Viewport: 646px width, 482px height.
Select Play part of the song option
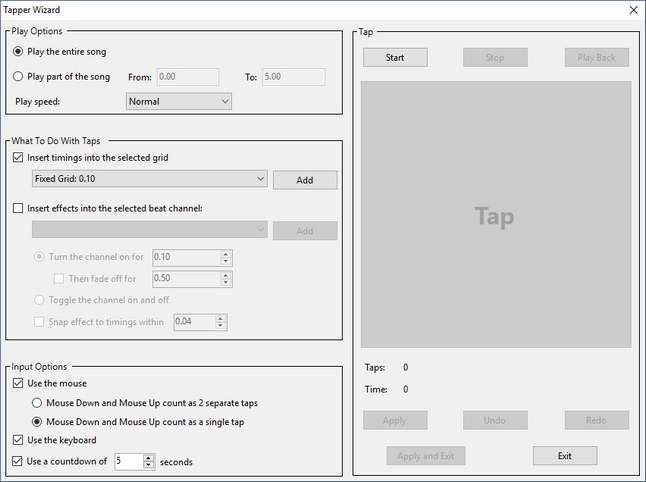tap(18, 77)
